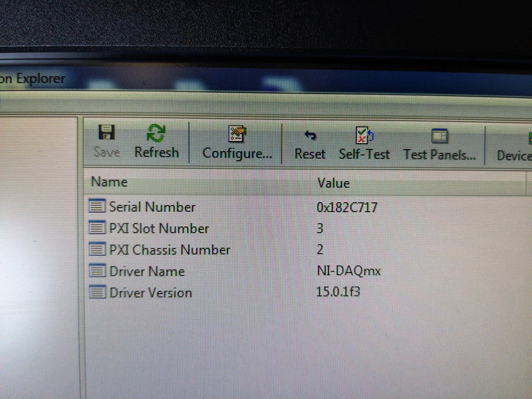
Task: Click the property icon beside Driver Version
Action: [98, 292]
